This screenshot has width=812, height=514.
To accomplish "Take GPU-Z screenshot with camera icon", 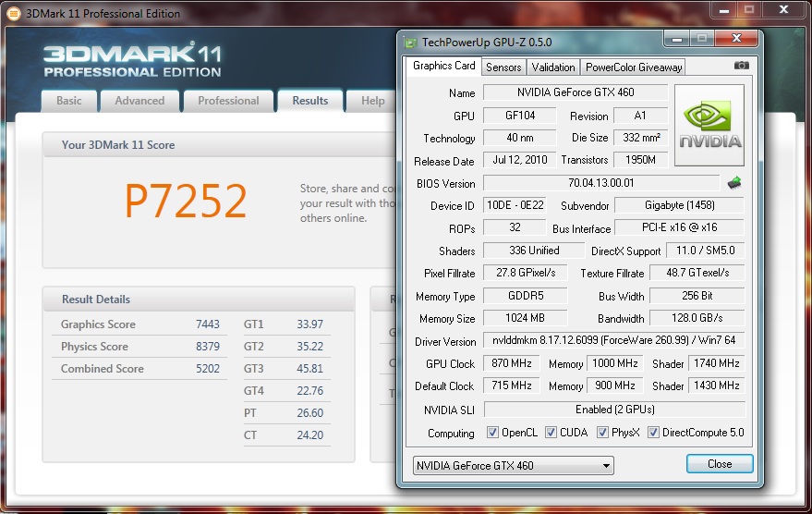I will [741, 66].
